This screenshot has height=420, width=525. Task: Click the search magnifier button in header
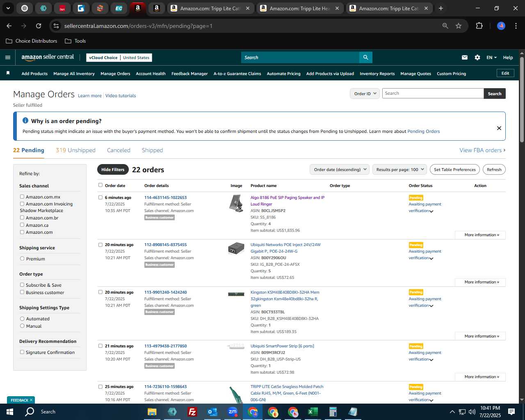tap(365, 57)
